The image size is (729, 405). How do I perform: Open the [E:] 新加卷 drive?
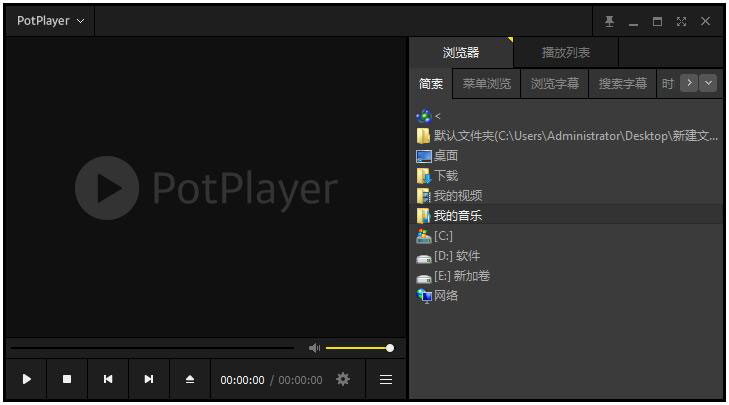click(x=453, y=276)
